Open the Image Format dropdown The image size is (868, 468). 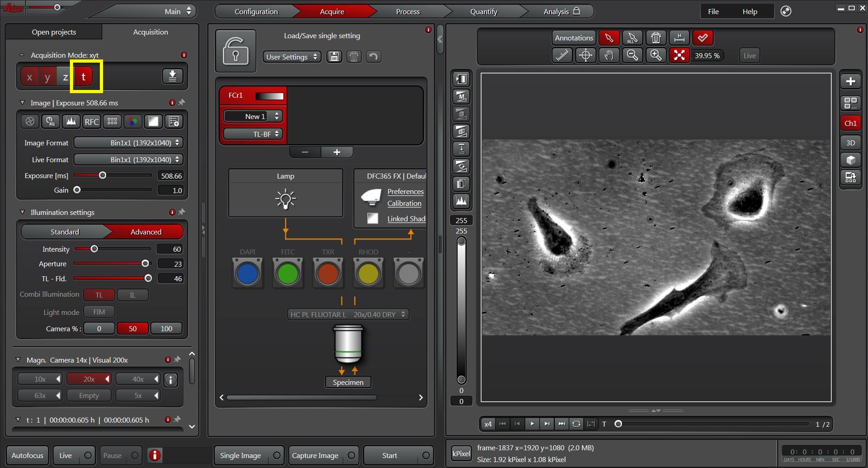click(x=128, y=143)
